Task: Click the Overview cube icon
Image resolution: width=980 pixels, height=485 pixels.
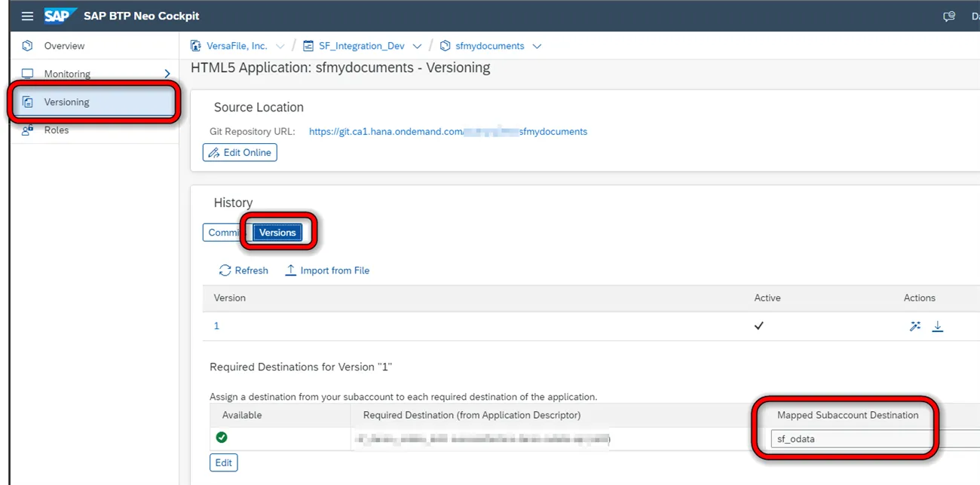Action: [x=28, y=46]
